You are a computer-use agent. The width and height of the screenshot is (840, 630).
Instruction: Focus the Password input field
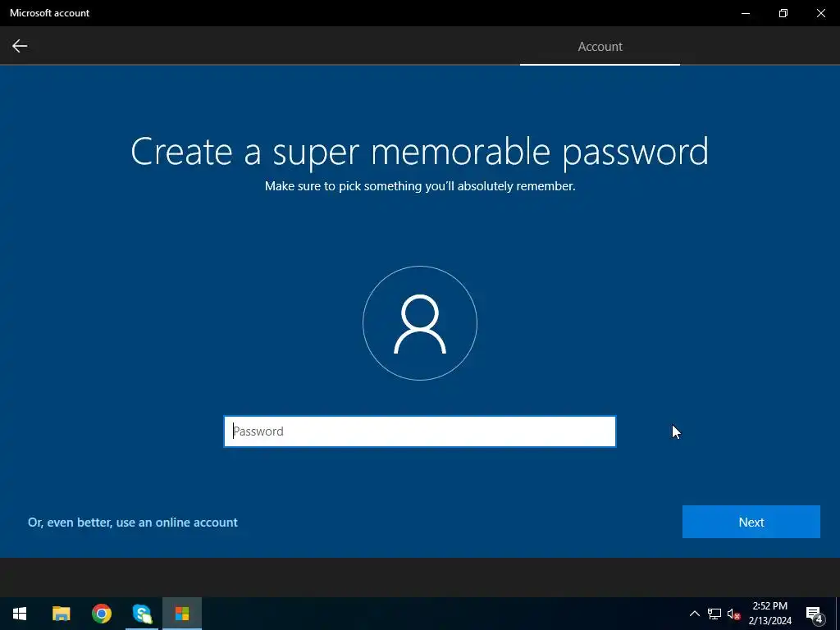pos(419,431)
